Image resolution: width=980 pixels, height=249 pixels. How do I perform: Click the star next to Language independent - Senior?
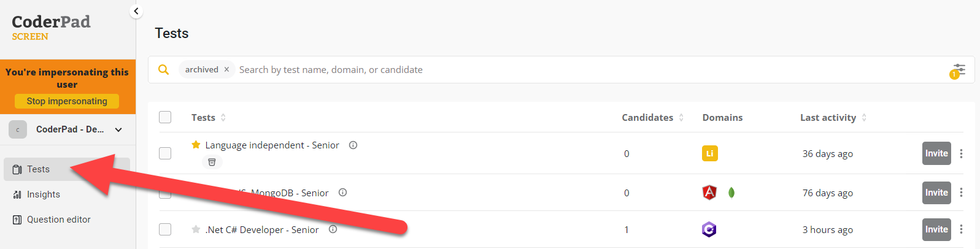coord(196,145)
